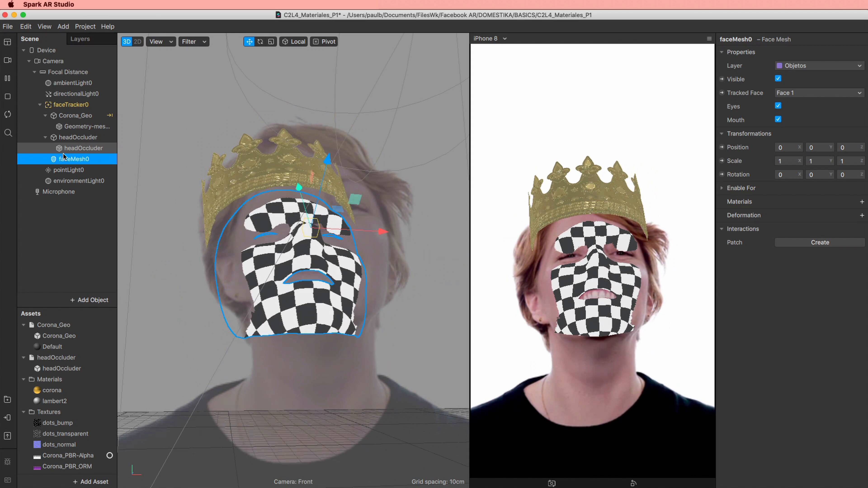The width and height of the screenshot is (868, 488).
Task: Click the circle indicator next to Corona_PBR-Alpha
Action: [x=109, y=455]
